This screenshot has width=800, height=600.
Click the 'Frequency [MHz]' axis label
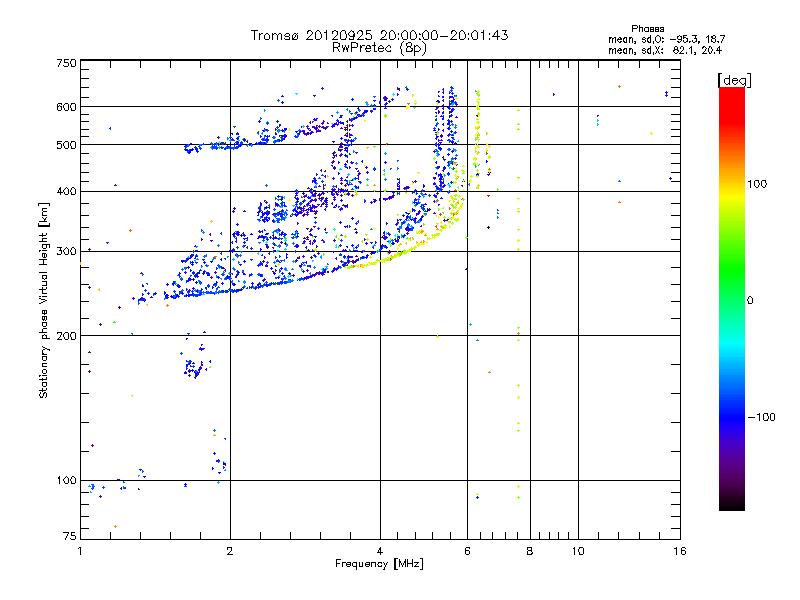point(379,564)
